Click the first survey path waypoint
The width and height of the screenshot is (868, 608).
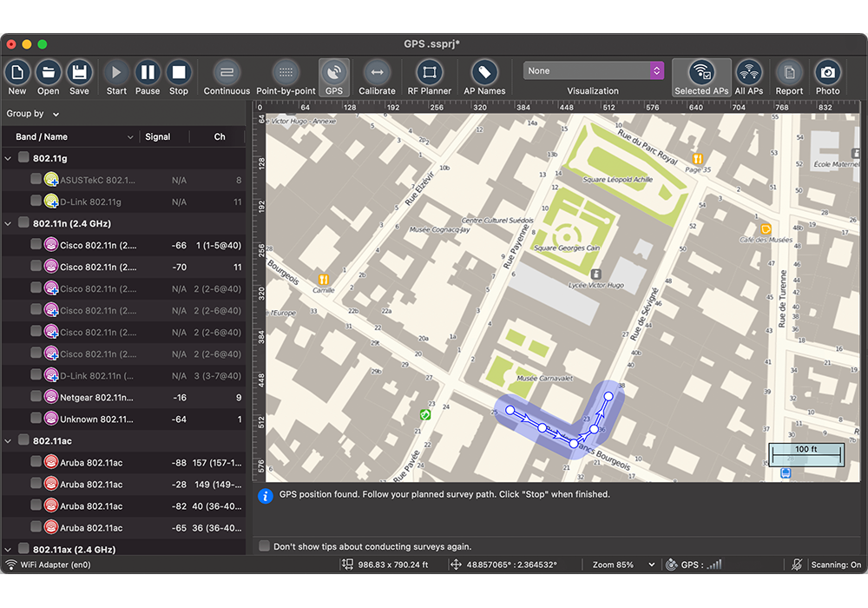pyautogui.click(x=510, y=410)
